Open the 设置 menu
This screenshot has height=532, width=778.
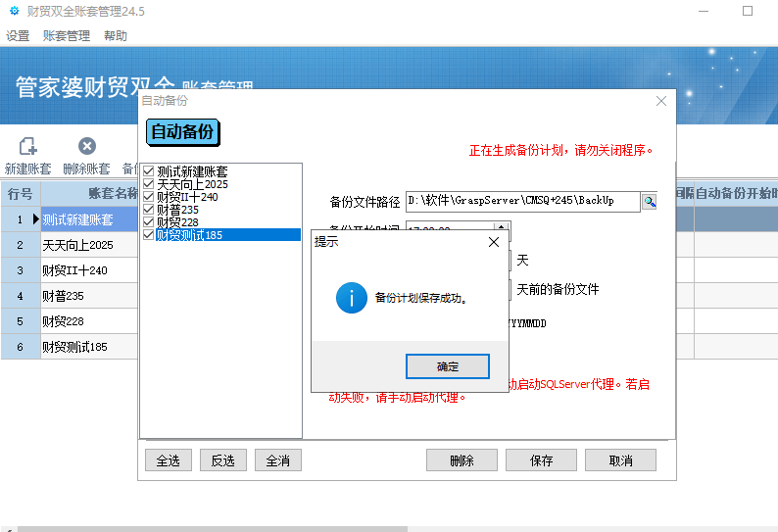click(x=18, y=35)
